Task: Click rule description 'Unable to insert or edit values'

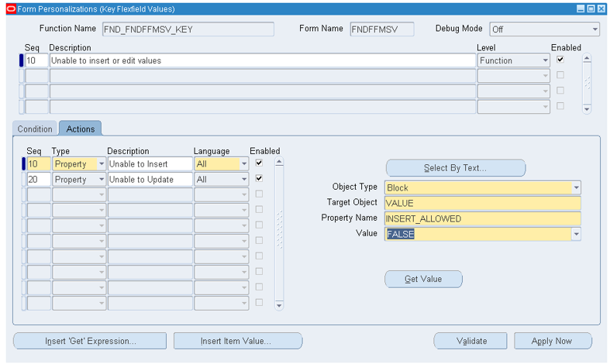Action: 263,60
